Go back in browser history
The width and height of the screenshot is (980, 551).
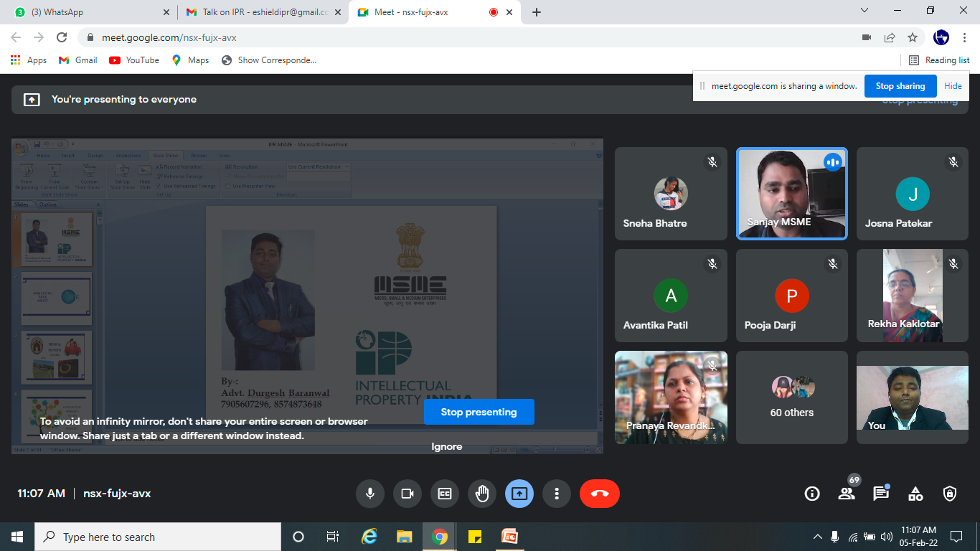point(16,37)
